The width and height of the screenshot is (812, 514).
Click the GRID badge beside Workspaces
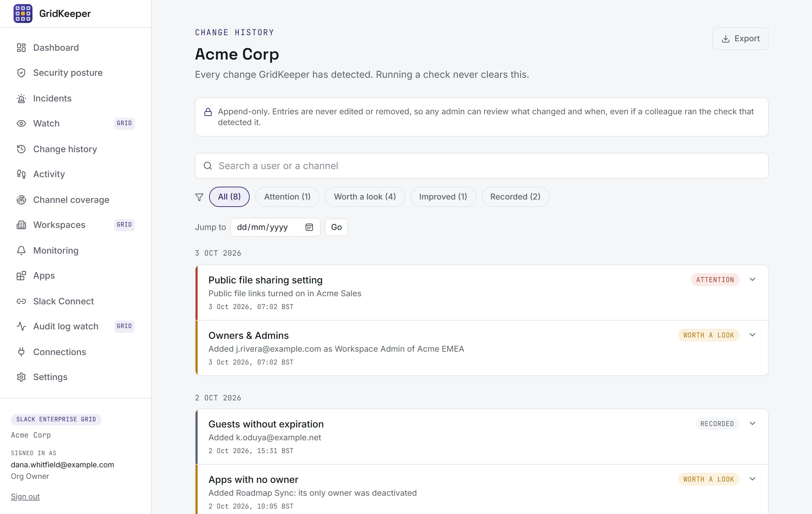click(x=124, y=225)
